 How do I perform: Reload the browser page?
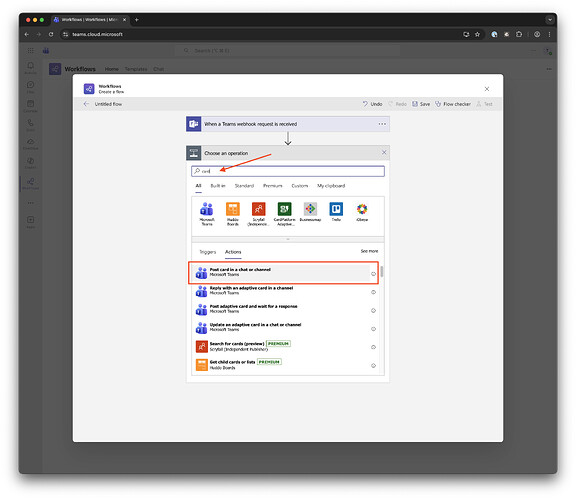[51, 34]
